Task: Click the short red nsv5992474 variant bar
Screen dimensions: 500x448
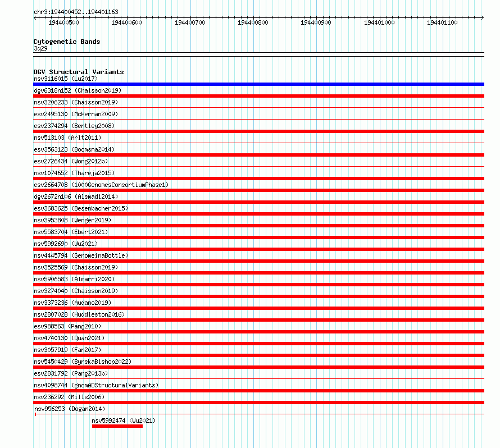Action: pos(117,426)
